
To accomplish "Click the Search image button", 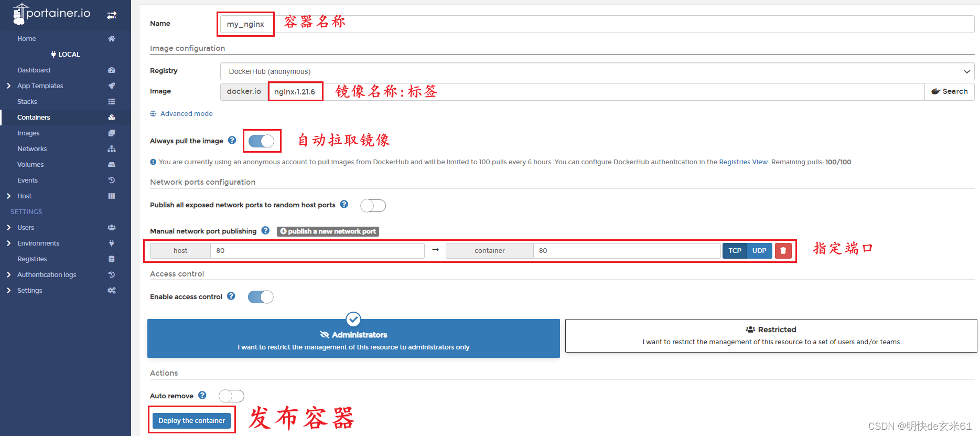I will click(x=949, y=91).
